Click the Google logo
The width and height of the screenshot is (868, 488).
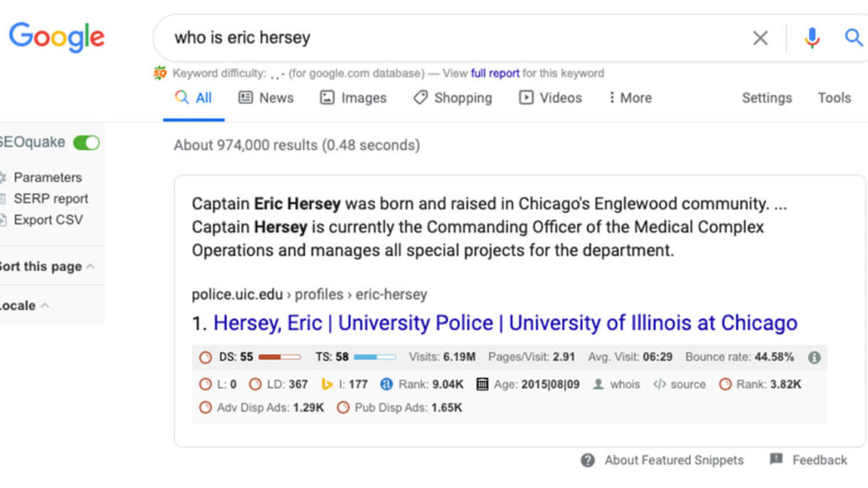57,36
